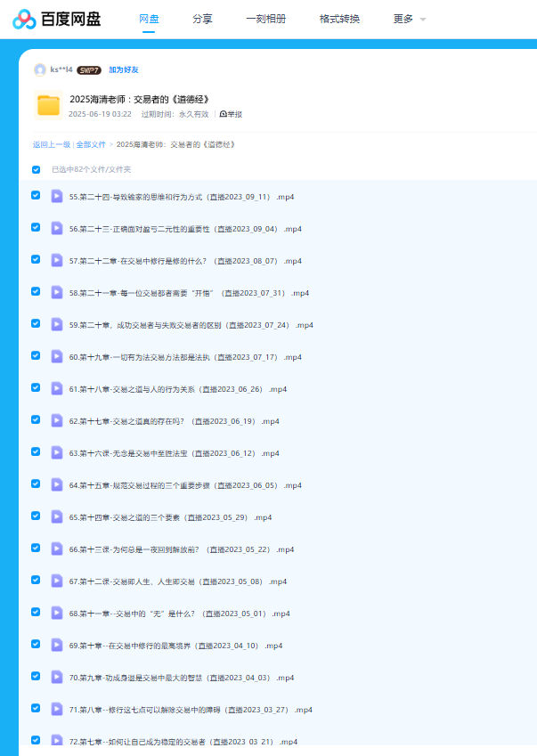Go to 格式转换 in the top navigation
Screen dimensions: 537x756
339,19
